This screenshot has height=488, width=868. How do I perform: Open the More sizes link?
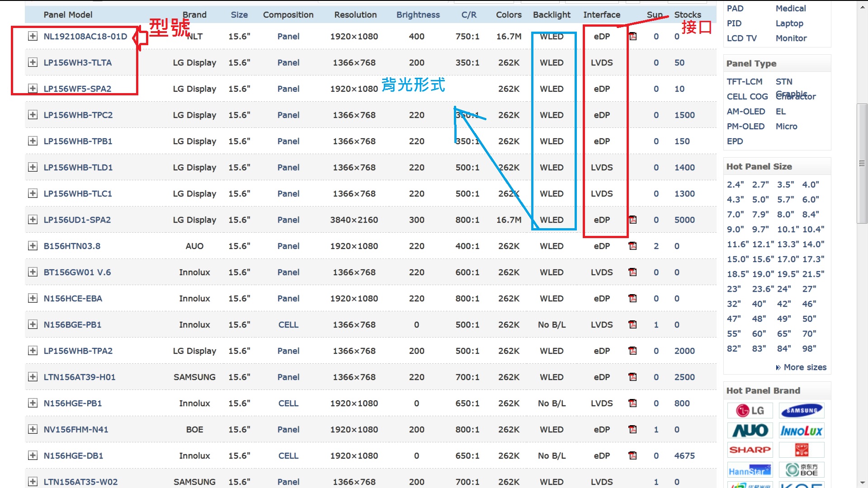pos(805,367)
